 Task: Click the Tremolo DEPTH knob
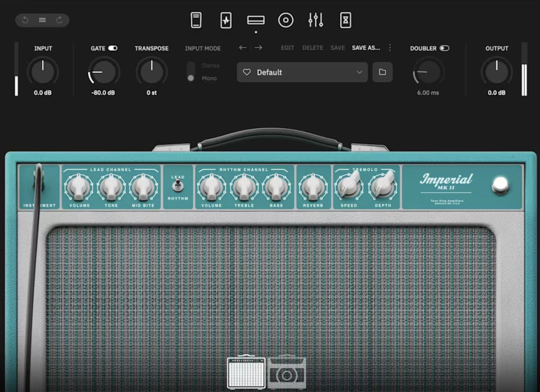tap(383, 186)
